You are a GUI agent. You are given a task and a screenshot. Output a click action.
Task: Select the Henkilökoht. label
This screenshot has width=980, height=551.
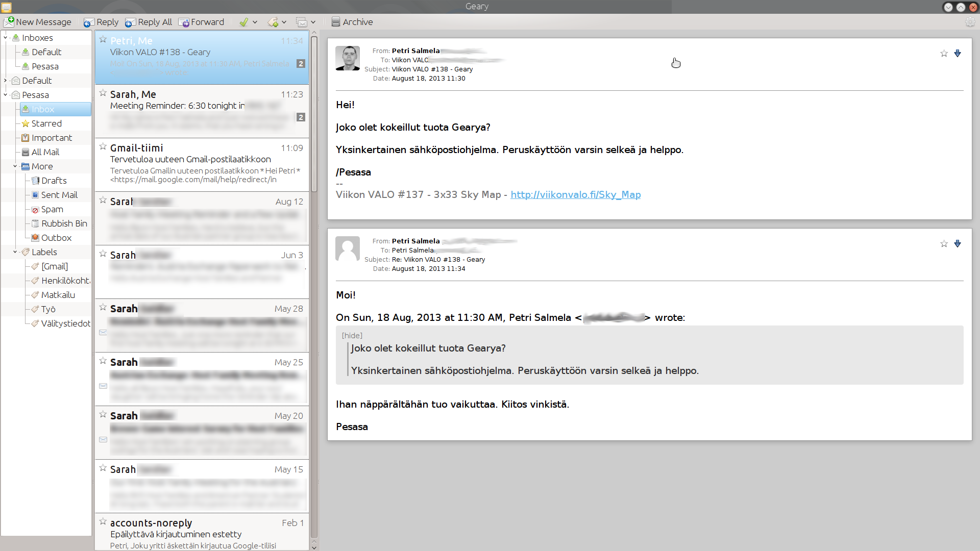click(65, 281)
